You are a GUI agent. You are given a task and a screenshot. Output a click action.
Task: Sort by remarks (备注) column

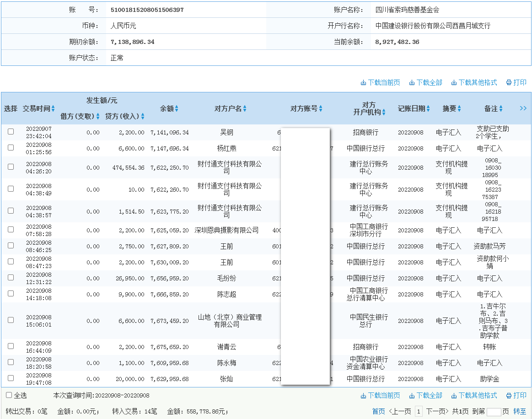coord(501,108)
